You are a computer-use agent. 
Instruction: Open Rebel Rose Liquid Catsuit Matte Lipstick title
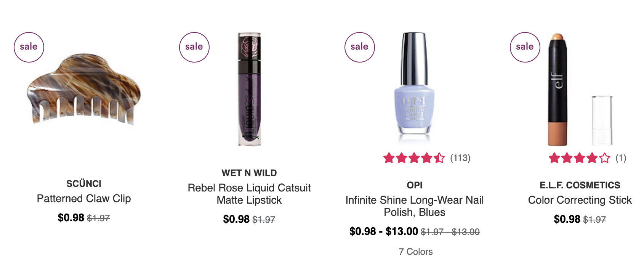pos(249,194)
